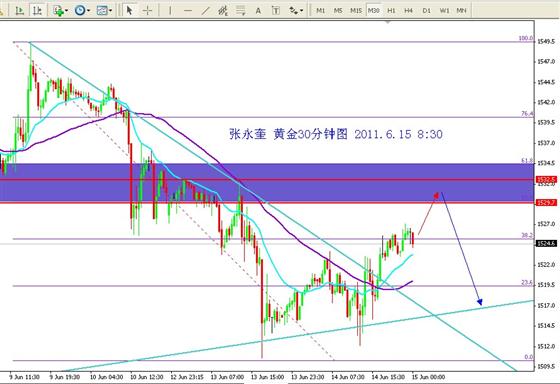Select the Fibonacci retracement tool
This screenshot has width=560, height=384.
coord(240,11)
